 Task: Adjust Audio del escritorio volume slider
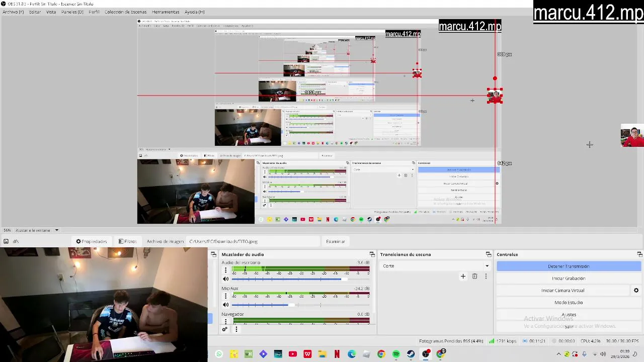[x=300, y=279]
